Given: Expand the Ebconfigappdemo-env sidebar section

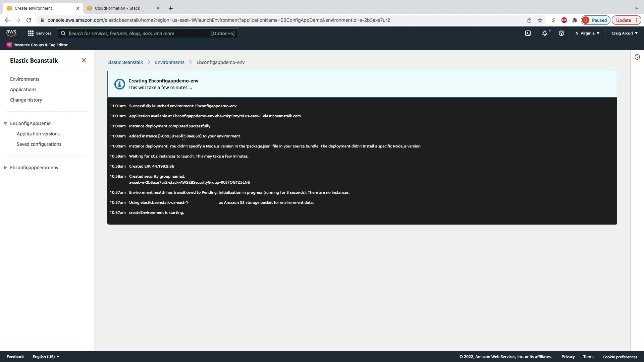Looking at the screenshot, I should 5,168.
